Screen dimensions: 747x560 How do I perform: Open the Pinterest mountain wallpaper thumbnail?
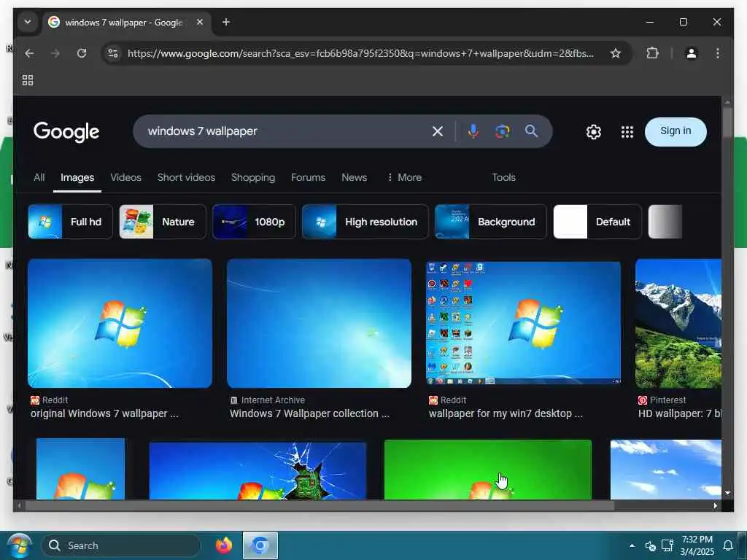(x=678, y=323)
